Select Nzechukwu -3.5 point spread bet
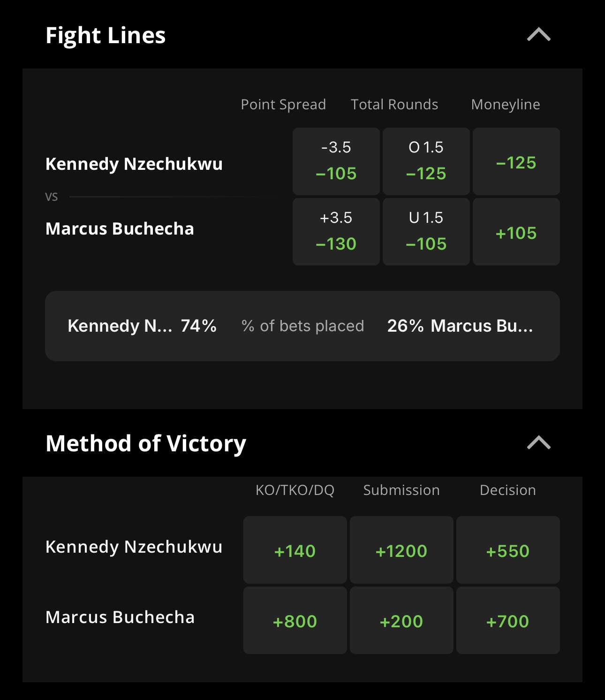This screenshot has height=700, width=605. [x=336, y=161]
